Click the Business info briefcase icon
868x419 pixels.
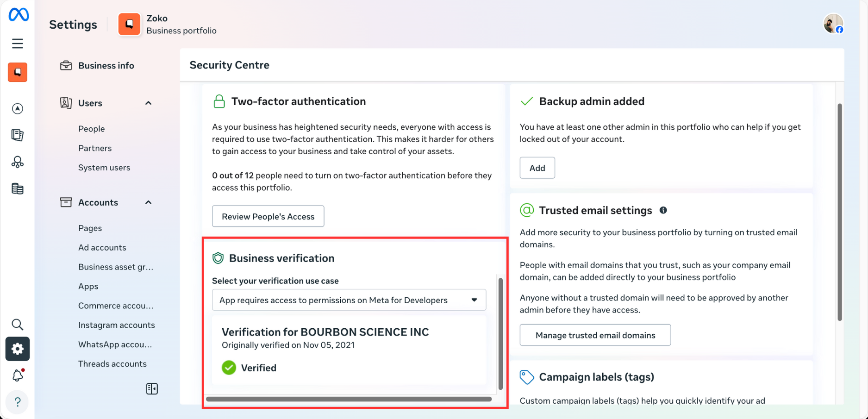point(66,65)
